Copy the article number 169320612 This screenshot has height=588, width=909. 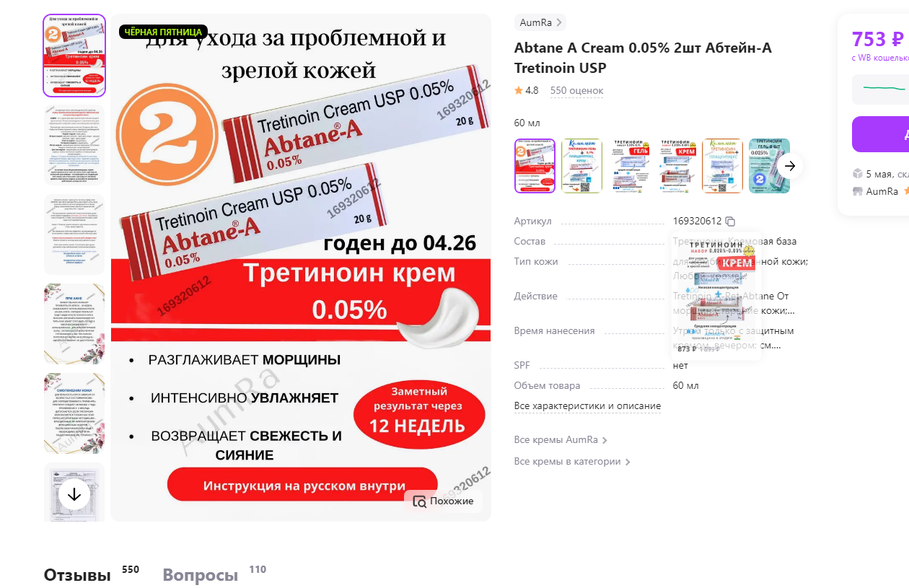(x=730, y=221)
